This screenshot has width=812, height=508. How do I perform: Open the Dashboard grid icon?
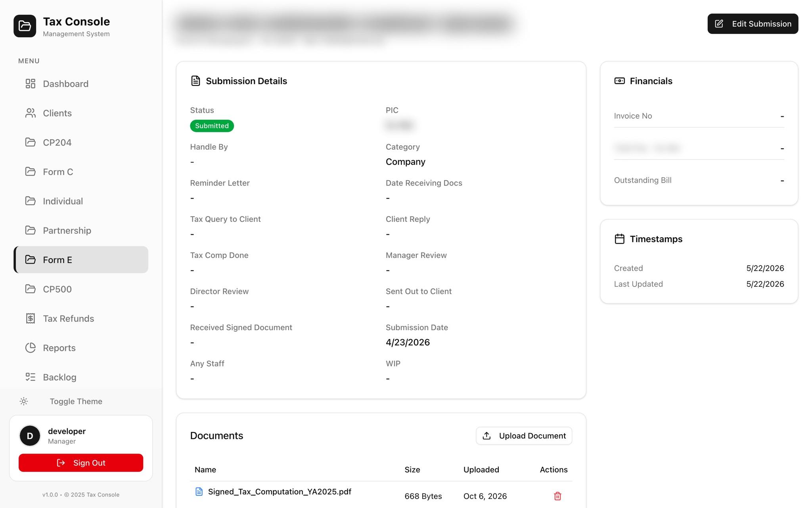(31, 84)
